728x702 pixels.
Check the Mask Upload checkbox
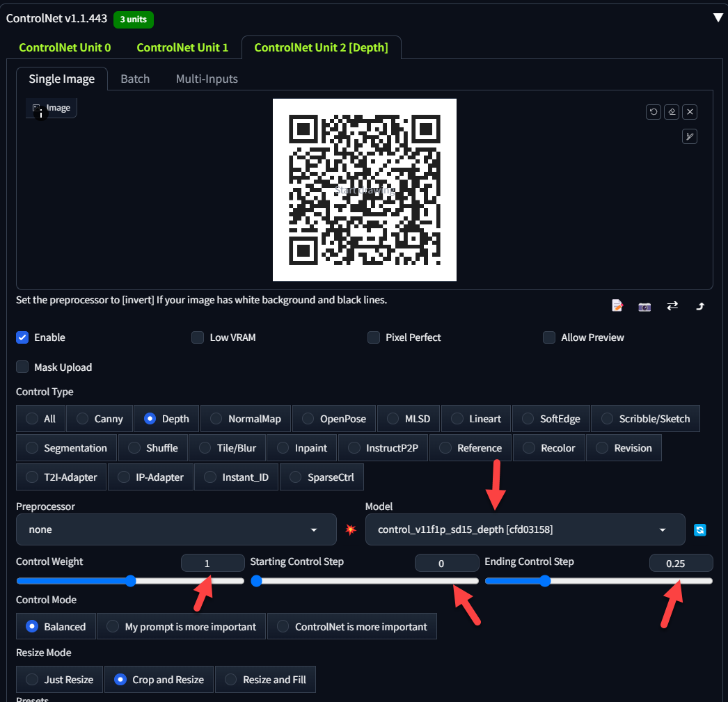22,367
